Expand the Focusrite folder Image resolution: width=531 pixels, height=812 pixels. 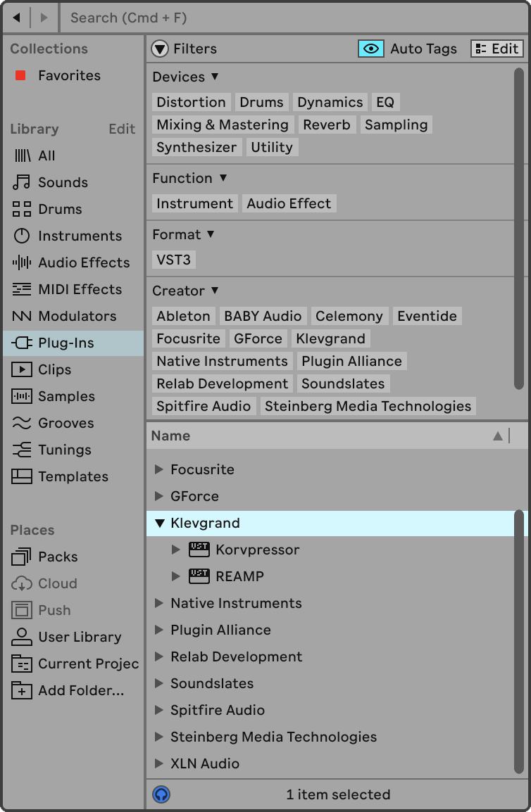[159, 470]
